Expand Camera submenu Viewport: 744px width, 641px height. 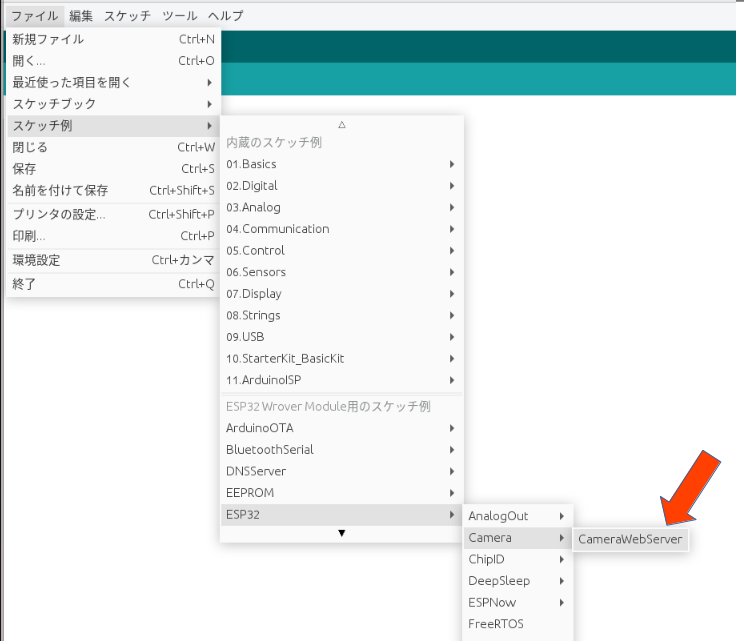point(518,538)
